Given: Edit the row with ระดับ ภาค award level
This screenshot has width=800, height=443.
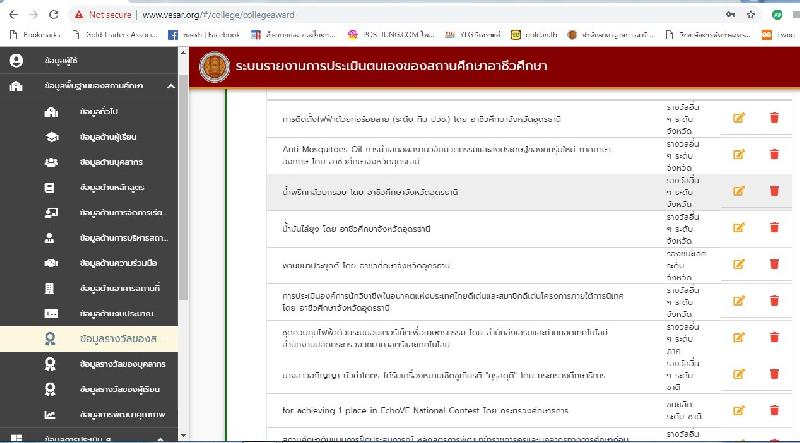Looking at the screenshot, I should pos(738,337).
